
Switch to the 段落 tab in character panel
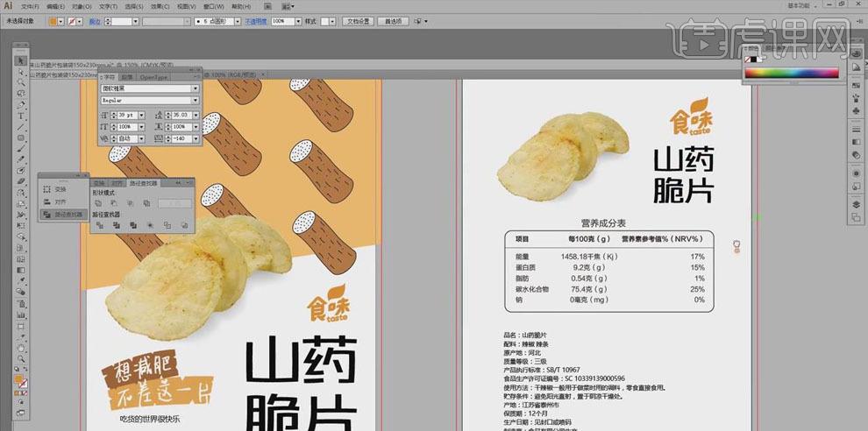[x=127, y=77]
